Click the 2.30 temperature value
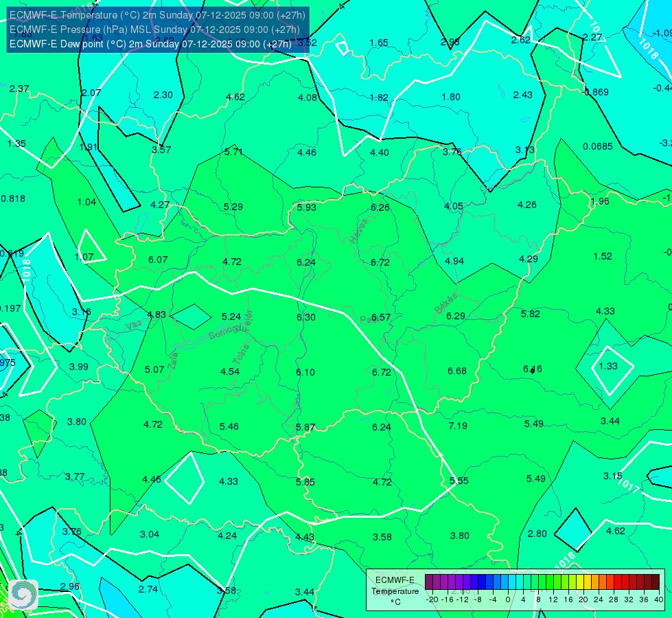The height and width of the screenshot is (618, 672). point(163,95)
